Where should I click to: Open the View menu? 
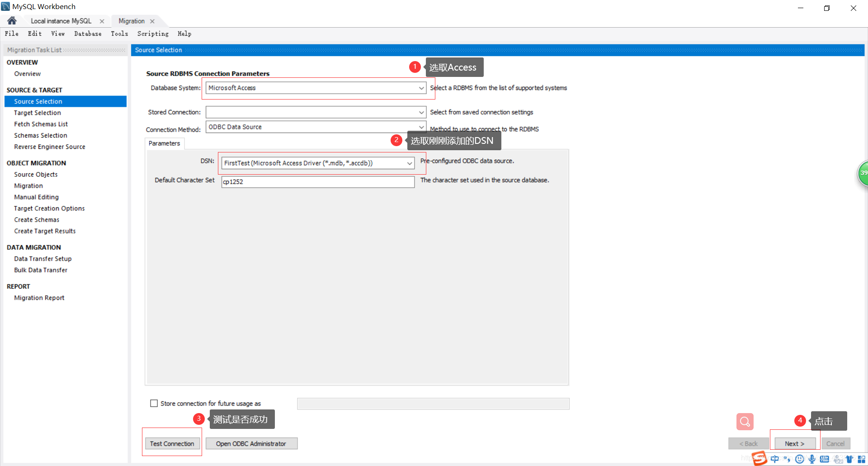tap(58, 33)
